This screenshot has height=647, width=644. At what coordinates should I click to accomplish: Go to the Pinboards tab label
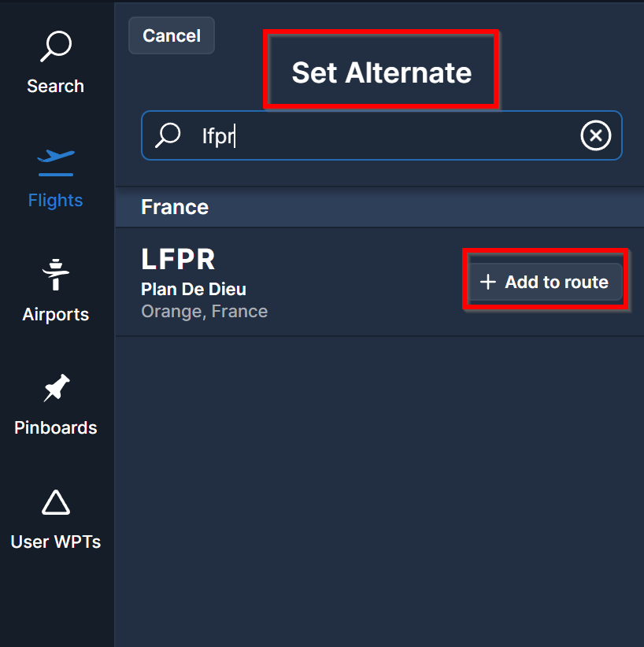pyautogui.click(x=55, y=427)
